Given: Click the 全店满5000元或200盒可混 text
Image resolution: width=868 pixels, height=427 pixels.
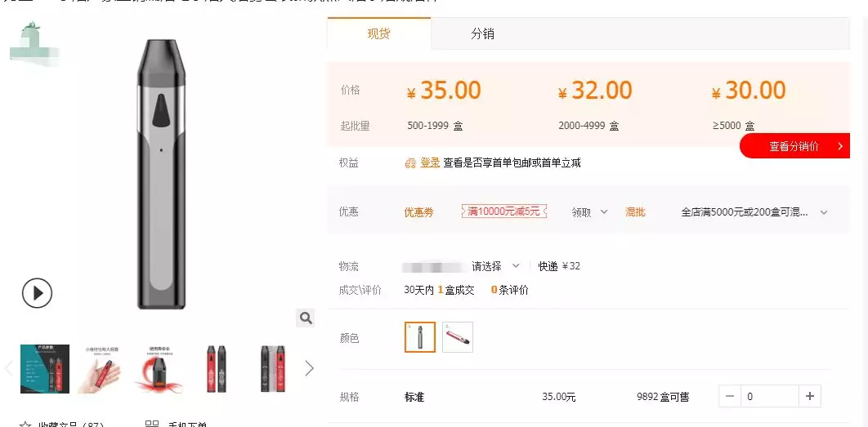Looking at the screenshot, I should coord(745,212).
